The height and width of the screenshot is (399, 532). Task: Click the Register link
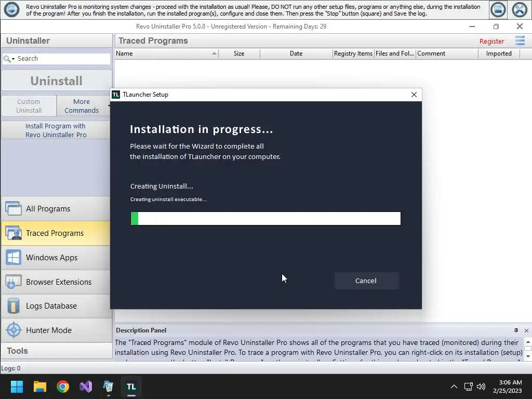tap(491, 41)
